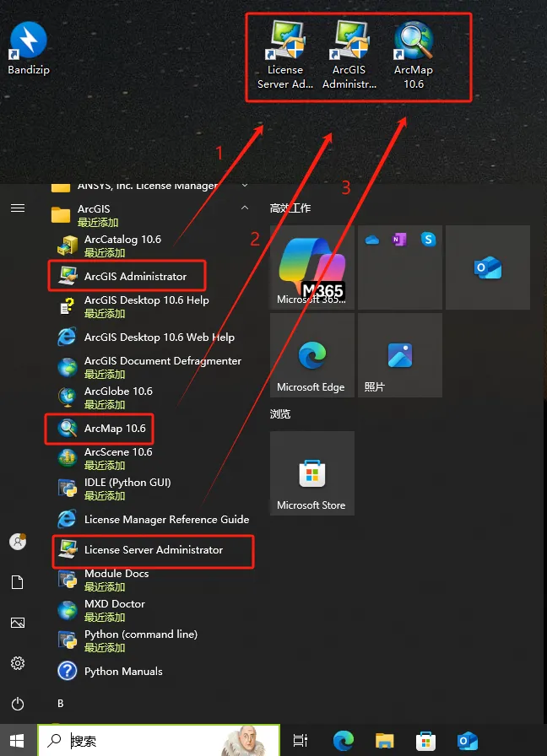Open the Outlook tile
547x756 pixels.
pos(488,267)
